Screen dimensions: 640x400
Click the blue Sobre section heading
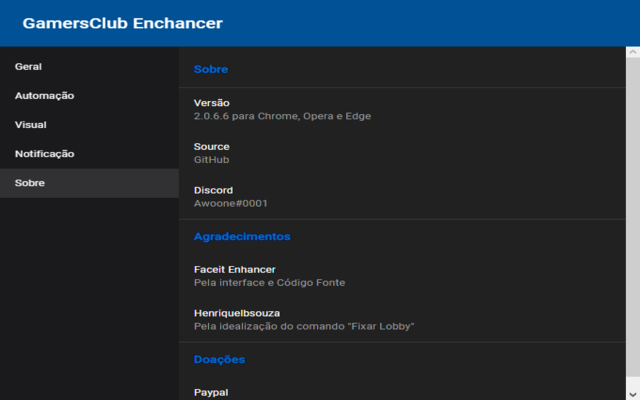click(211, 69)
